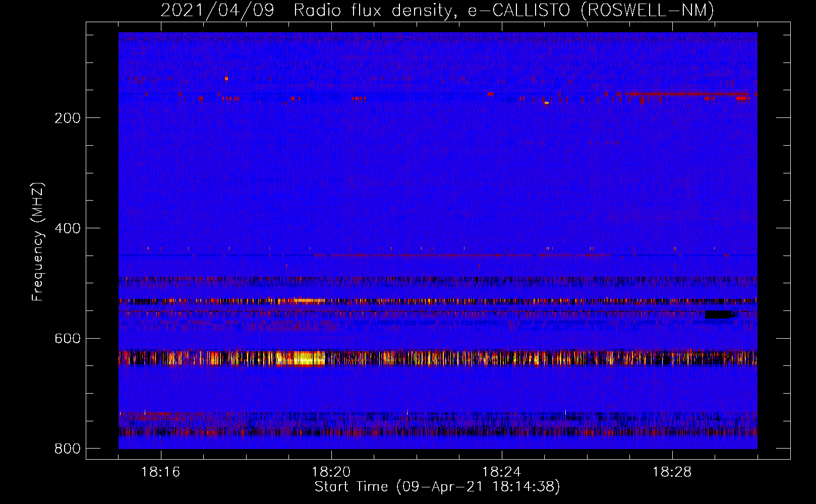Click the "Frequency (MHZ)" axis label
Screen dimensions: 816x504
click(x=38, y=242)
